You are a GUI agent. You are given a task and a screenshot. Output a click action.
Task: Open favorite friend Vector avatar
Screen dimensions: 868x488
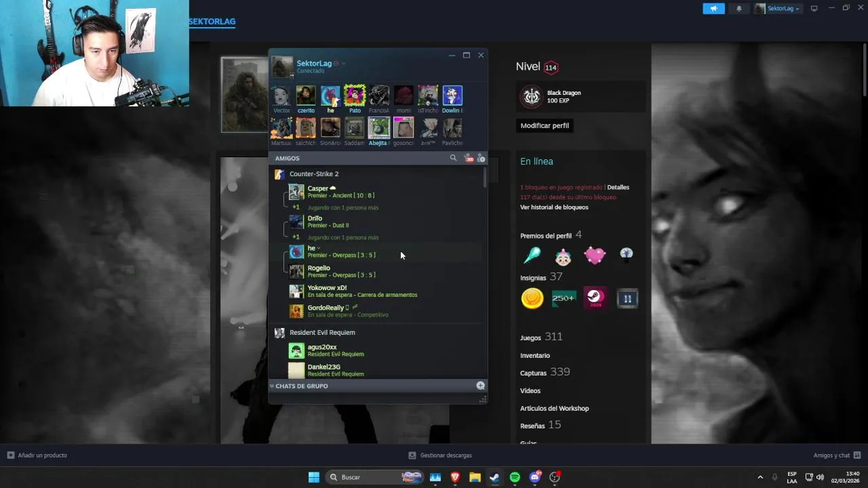pyautogui.click(x=281, y=96)
